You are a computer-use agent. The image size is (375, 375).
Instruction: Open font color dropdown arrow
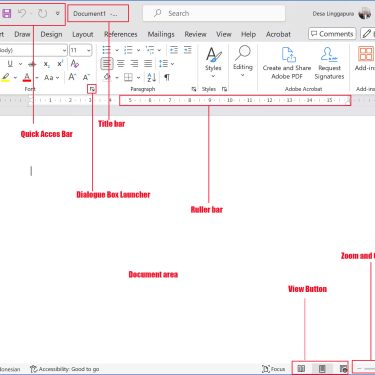point(37,78)
